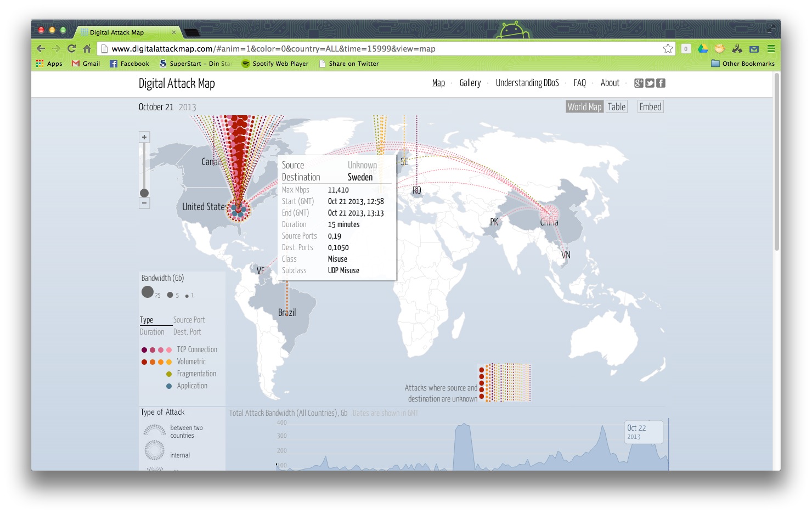Select the Brazil label on the map
This screenshot has width=812, height=514.
coord(287,312)
